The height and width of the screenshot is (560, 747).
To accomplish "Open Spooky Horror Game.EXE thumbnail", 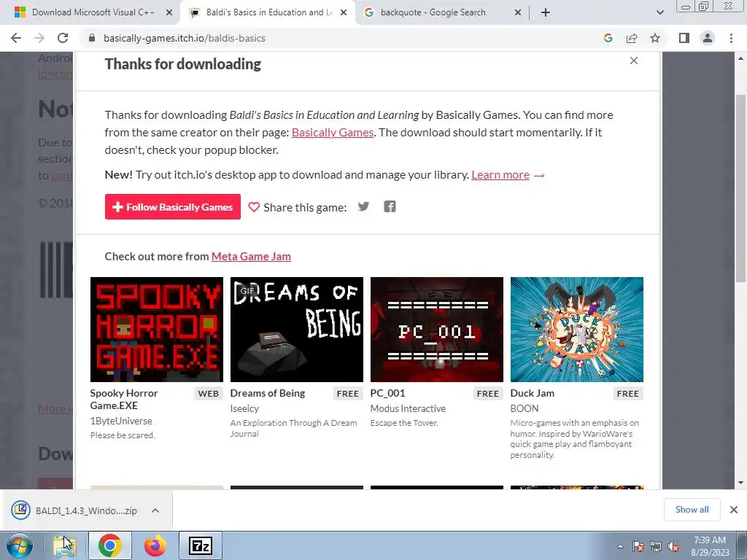I will pos(157,330).
